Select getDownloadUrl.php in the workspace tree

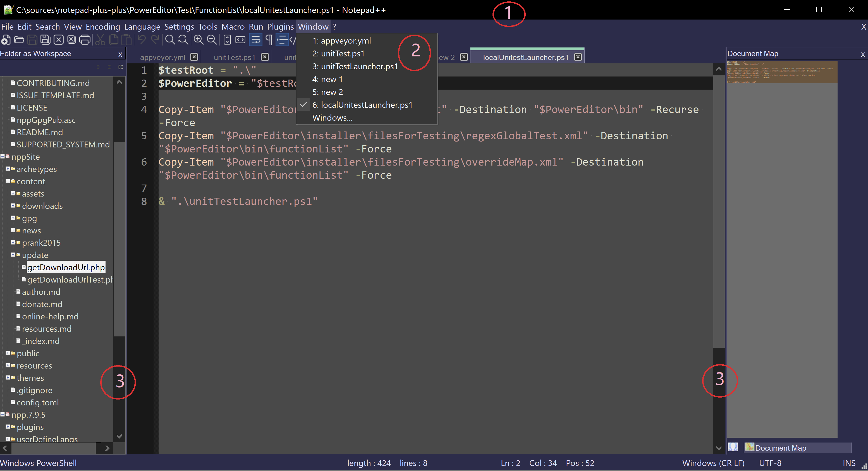66,267
